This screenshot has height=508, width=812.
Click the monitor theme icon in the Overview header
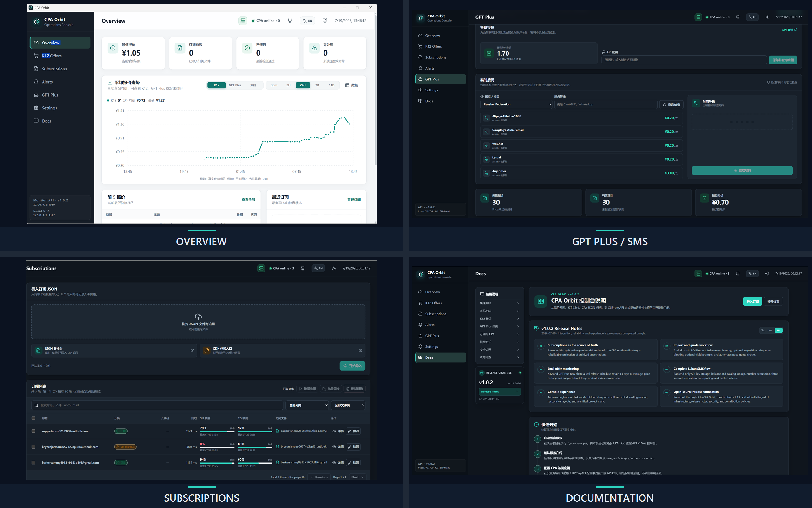point(325,21)
